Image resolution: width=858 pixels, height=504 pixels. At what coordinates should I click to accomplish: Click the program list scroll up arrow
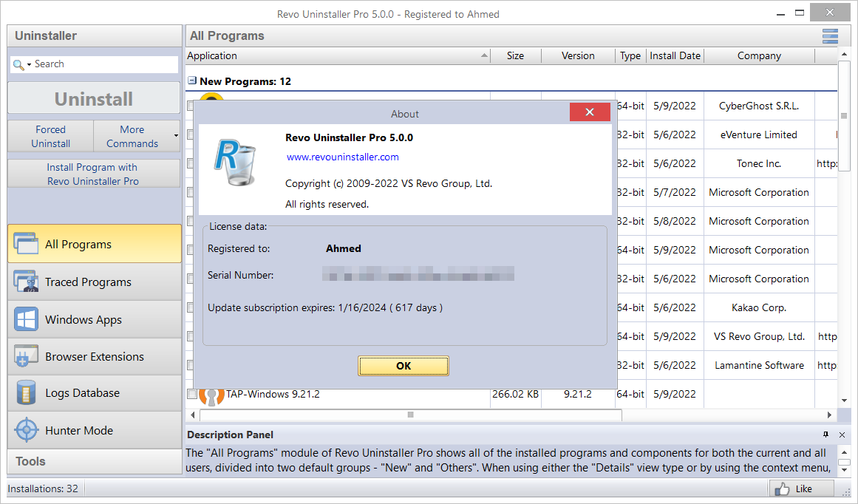coord(844,55)
